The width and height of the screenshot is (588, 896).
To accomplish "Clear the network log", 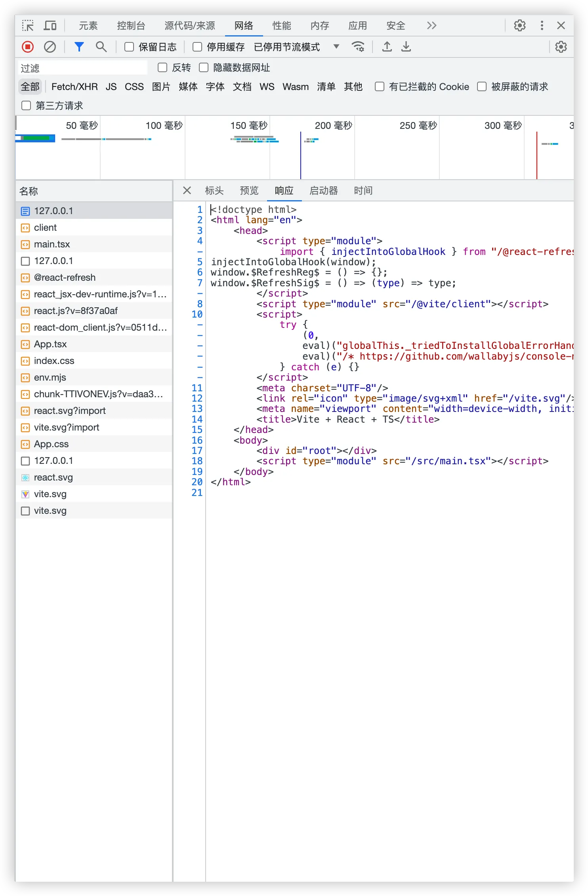I will pyautogui.click(x=50, y=47).
